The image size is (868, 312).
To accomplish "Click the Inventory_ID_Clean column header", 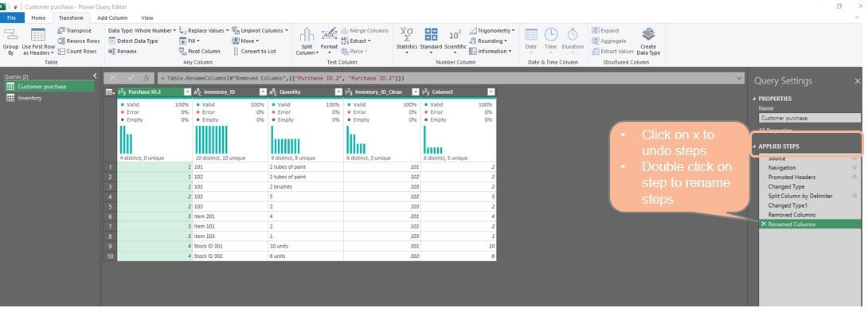I will click(381, 92).
